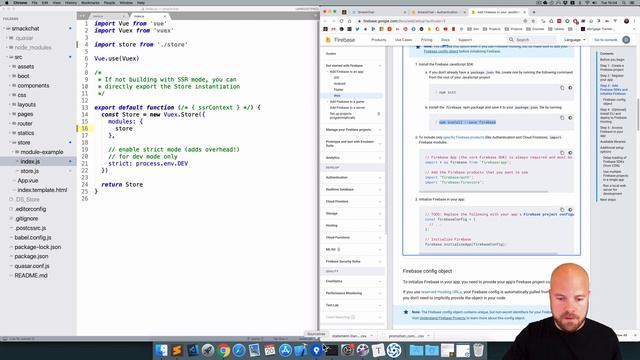
Task: Reload the Chrome page
Action: point(342,21)
